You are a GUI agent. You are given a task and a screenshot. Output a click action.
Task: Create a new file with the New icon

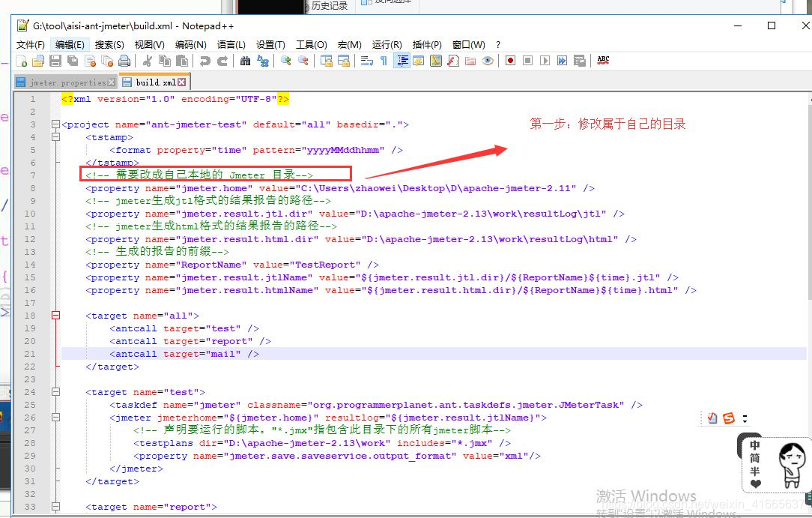pyautogui.click(x=21, y=61)
